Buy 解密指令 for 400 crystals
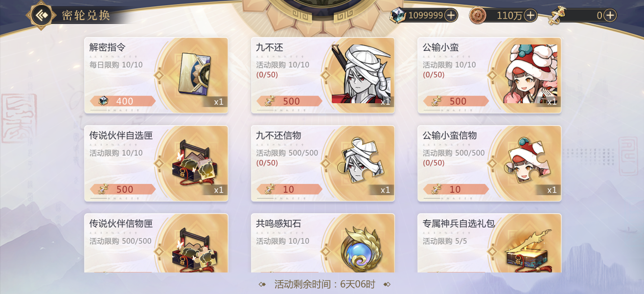Viewport: 644px width, 294px height. pos(123,101)
